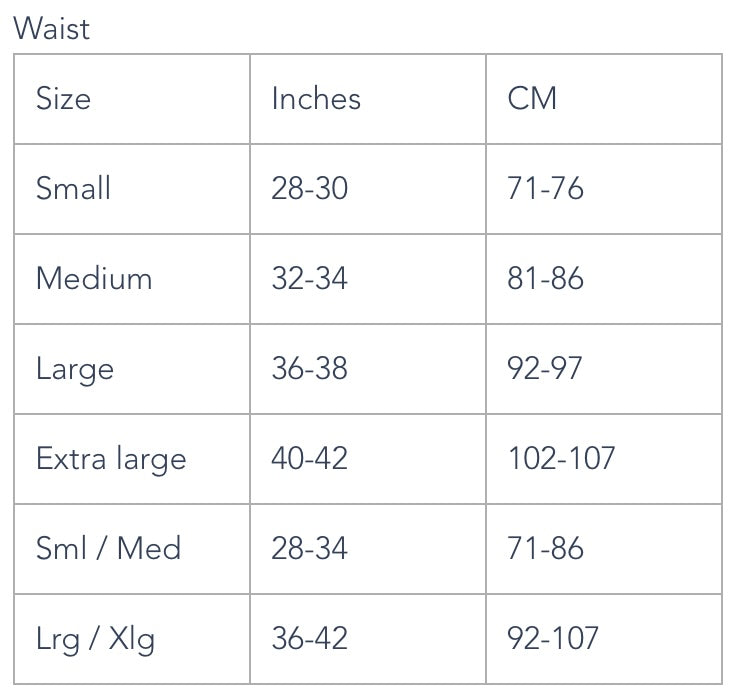Screen dimensions: 742x696
Task: Click the 28-30 inches cell
Action: tap(368, 189)
